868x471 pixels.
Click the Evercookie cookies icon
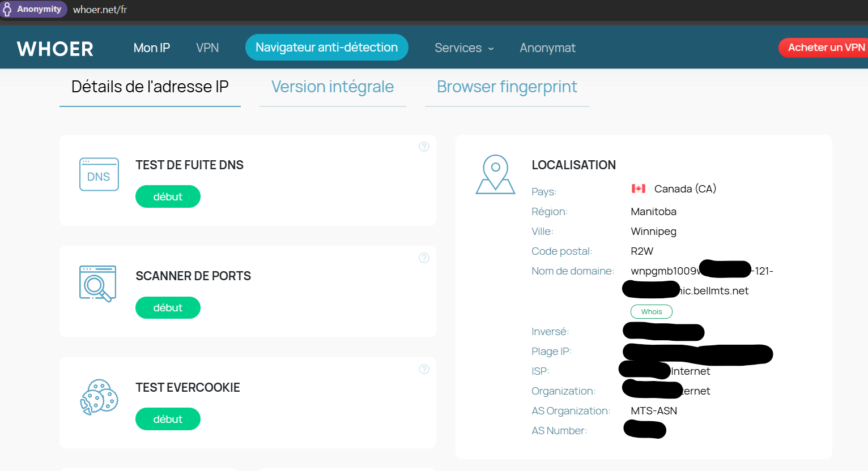tap(99, 397)
